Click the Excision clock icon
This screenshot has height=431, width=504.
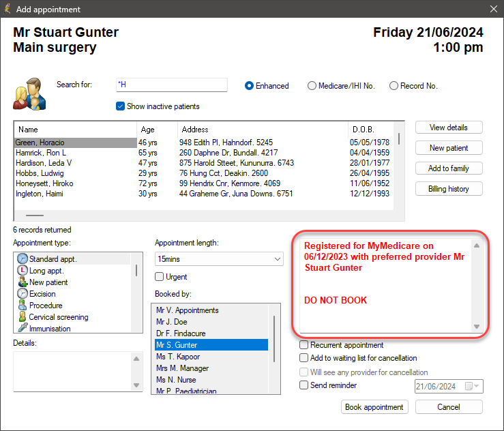pos(23,293)
